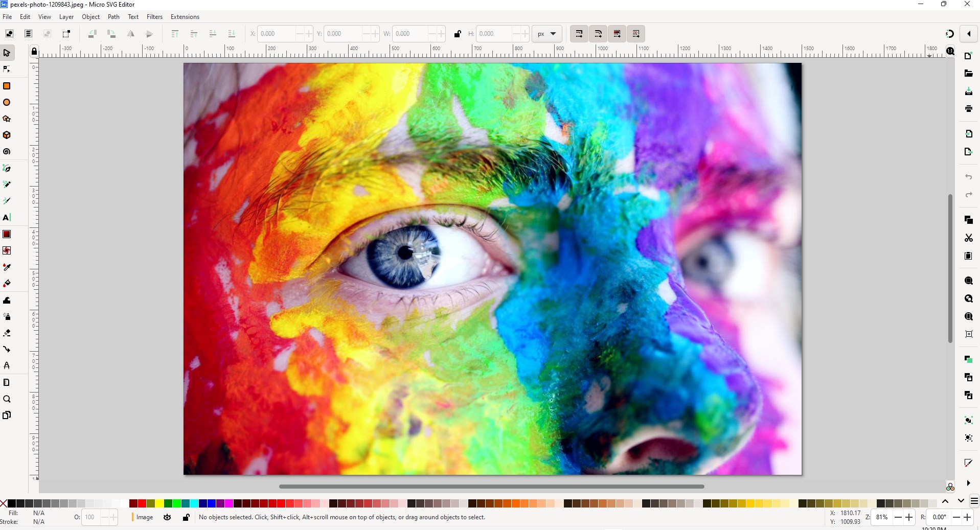Image resolution: width=980 pixels, height=530 pixels.
Task: Open a file with the folder icon
Action: [x=968, y=74]
